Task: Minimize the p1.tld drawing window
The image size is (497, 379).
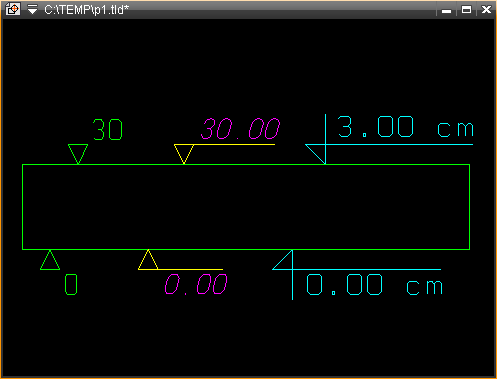Action: 447,11
